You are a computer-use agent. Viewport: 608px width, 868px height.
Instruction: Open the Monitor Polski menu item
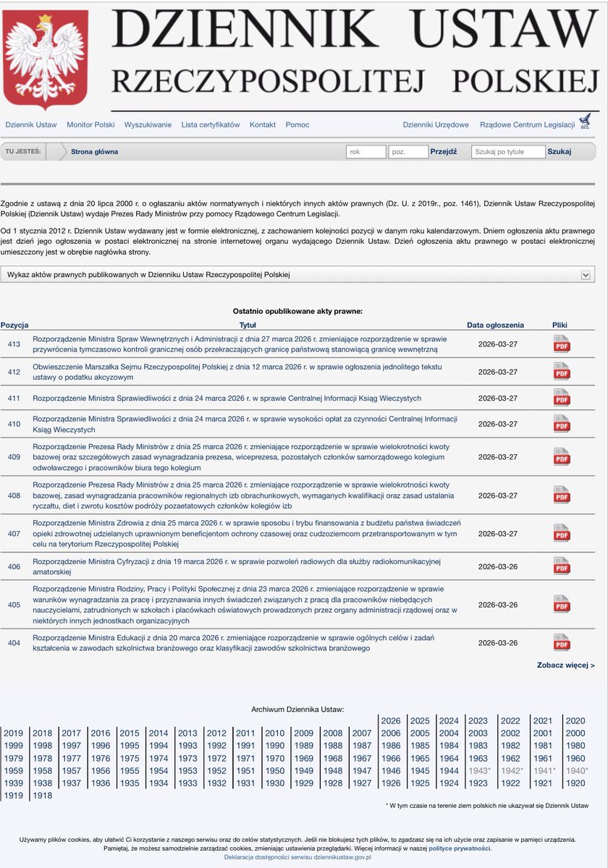pos(90,124)
